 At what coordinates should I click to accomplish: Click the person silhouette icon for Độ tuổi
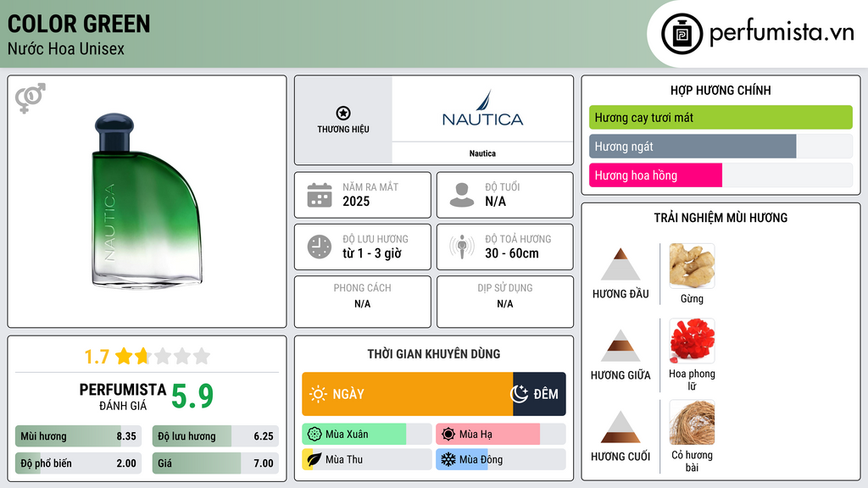(x=461, y=195)
